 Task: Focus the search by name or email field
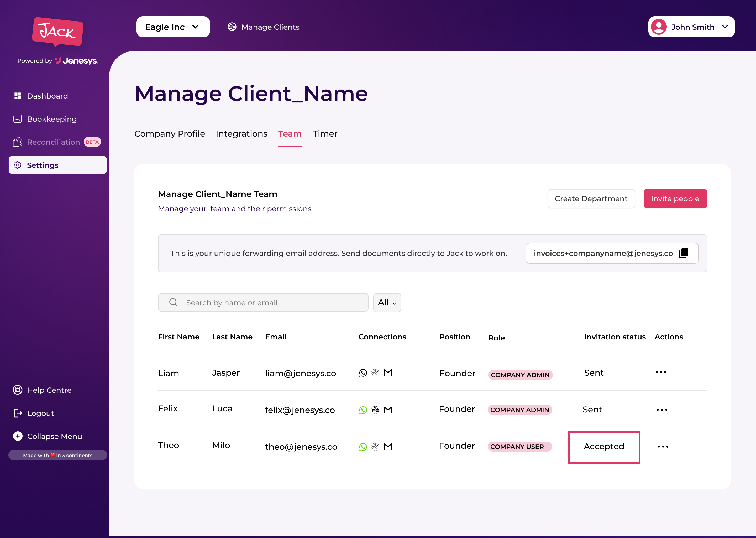click(x=263, y=302)
